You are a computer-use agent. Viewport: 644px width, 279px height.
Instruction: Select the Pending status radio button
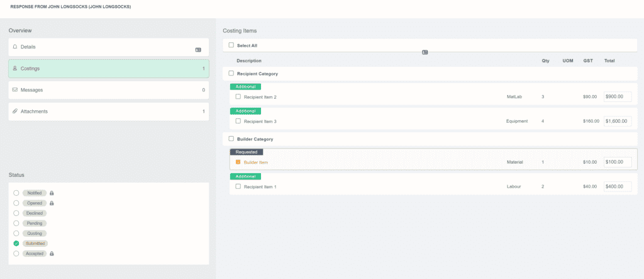coord(16,223)
